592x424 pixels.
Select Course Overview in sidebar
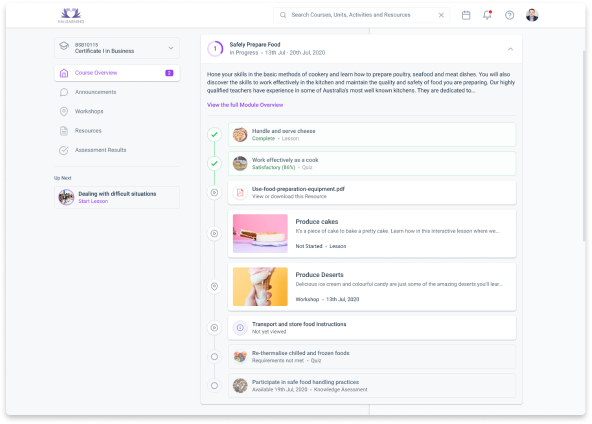point(117,73)
